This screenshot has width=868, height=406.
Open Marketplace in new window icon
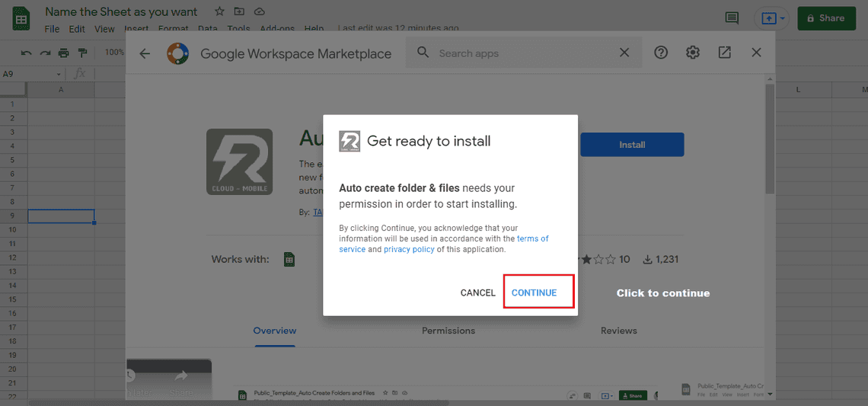(724, 53)
